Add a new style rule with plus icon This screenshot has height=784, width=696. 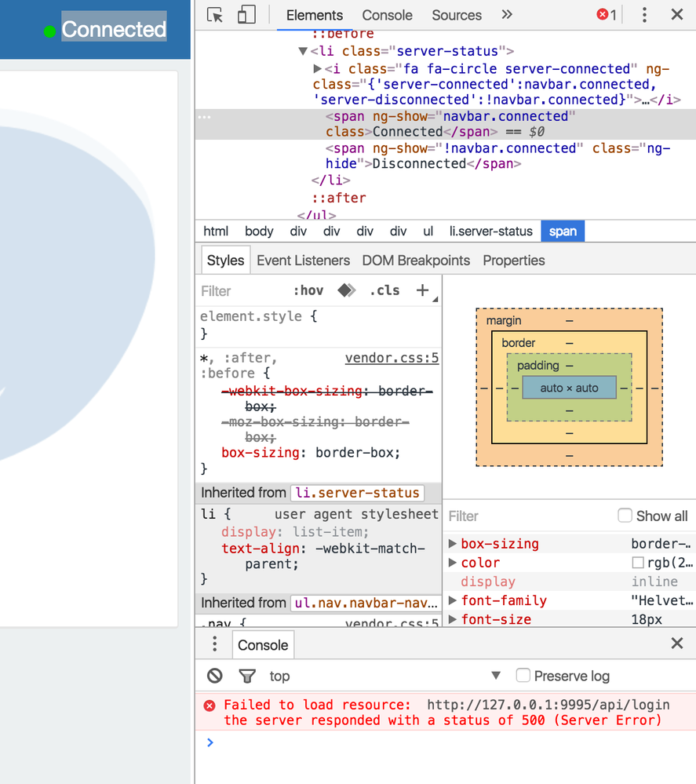click(421, 290)
